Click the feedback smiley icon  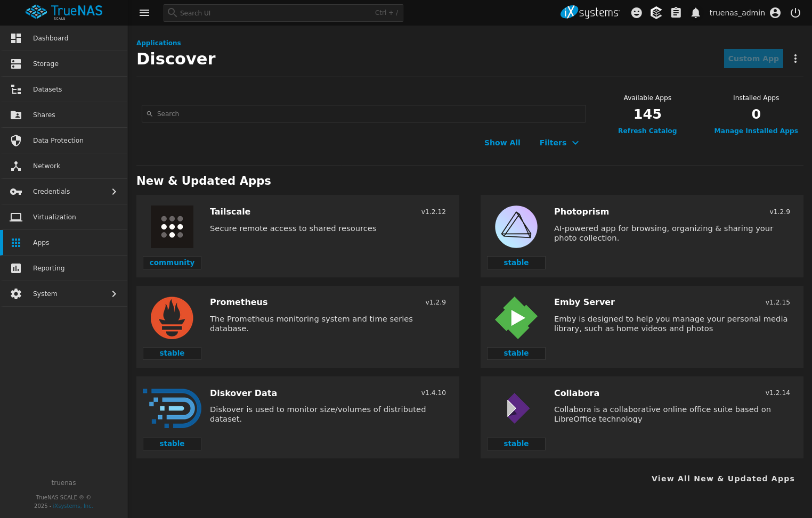[636, 12]
